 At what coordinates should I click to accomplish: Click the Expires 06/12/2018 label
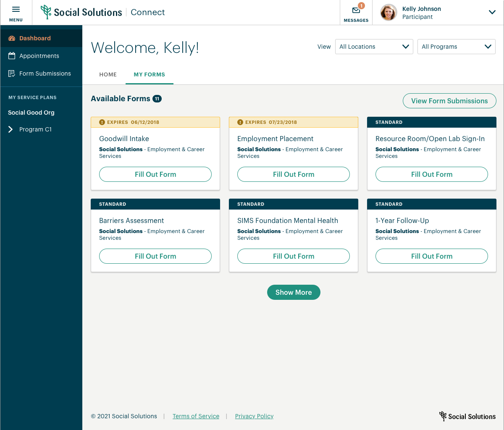pos(133,122)
